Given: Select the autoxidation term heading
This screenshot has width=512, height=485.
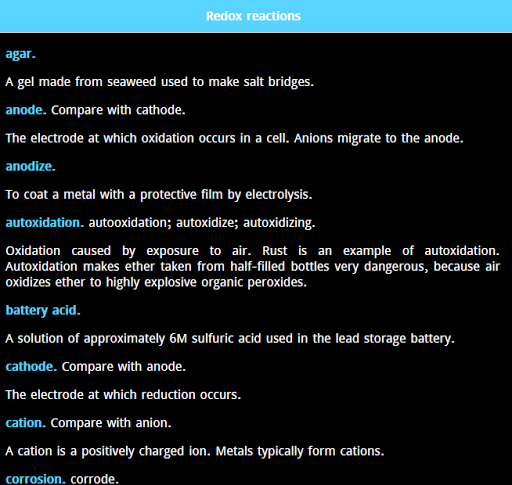Looking at the screenshot, I should (45, 222).
